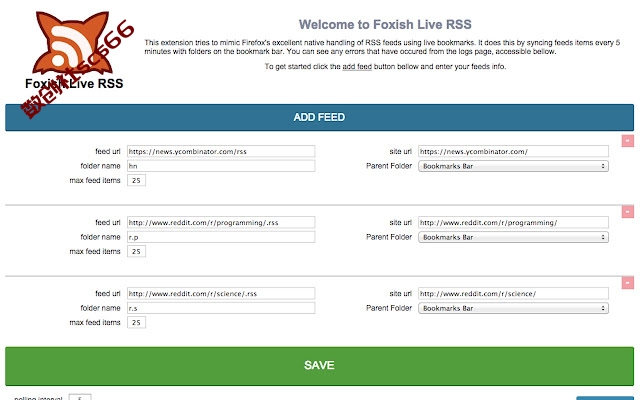The width and height of the screenshot is (640, 400).
Task: Focus site url field for reddit programming
Action: pos(513,222)
